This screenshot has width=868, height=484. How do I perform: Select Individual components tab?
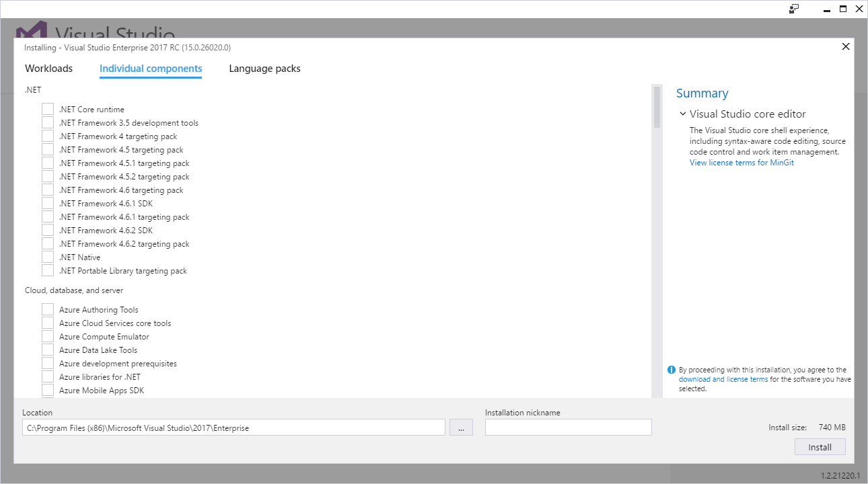click(151, 69)
